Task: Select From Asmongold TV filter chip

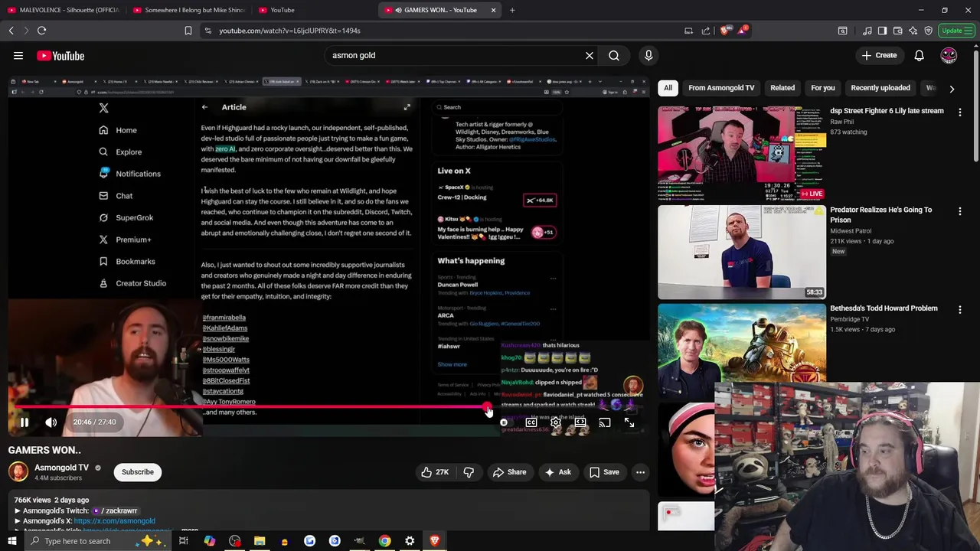Action: (721, 88)
